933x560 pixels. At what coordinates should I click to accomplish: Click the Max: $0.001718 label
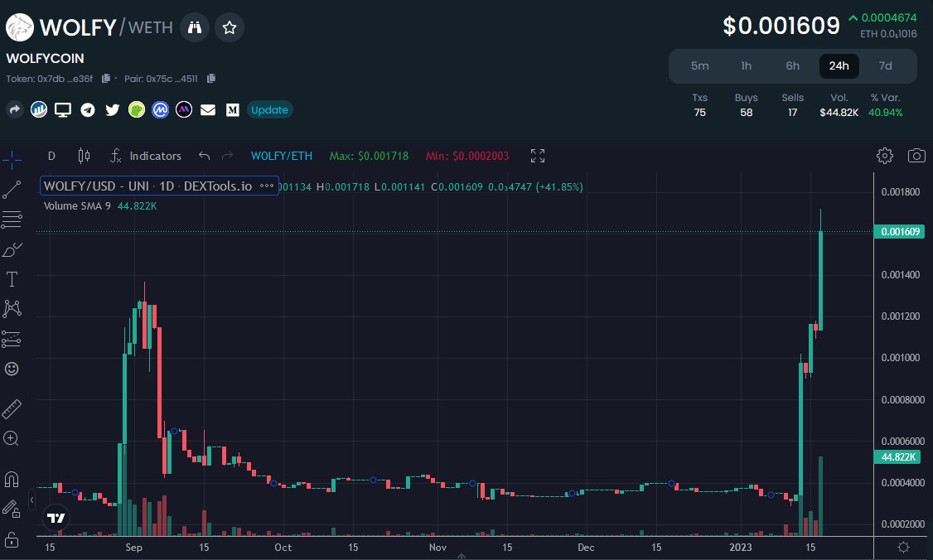pyautogui.click(x=369, y=156)
